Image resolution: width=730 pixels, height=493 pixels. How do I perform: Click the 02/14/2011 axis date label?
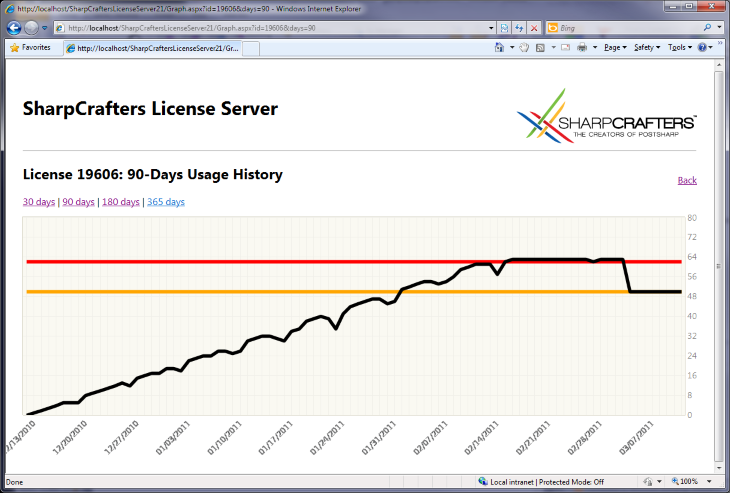482,437
